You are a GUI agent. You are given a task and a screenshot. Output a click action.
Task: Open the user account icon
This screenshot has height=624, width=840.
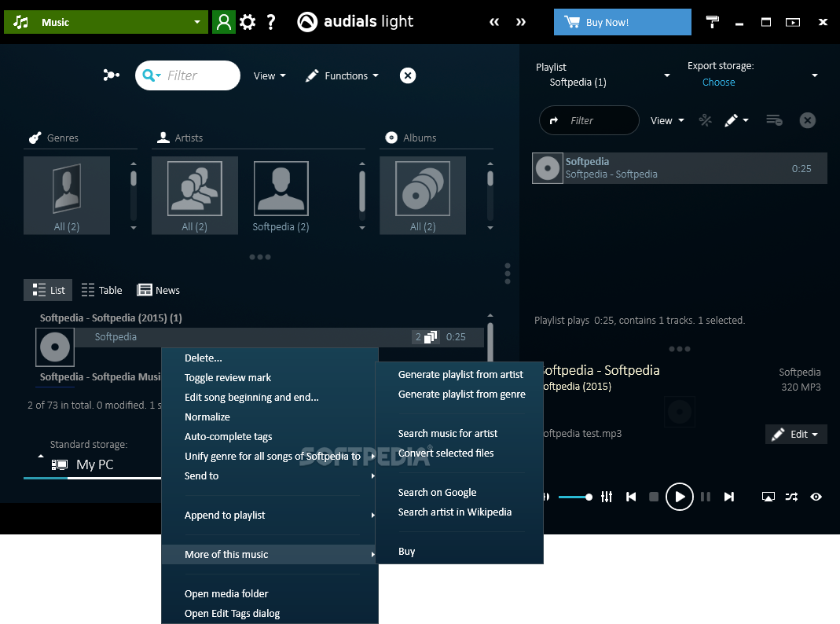coord(223,22)
